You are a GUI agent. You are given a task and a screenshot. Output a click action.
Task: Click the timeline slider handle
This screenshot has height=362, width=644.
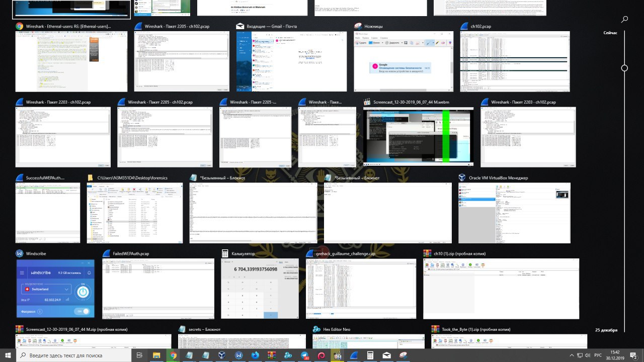pyautogui.click(x=624, y=68)
